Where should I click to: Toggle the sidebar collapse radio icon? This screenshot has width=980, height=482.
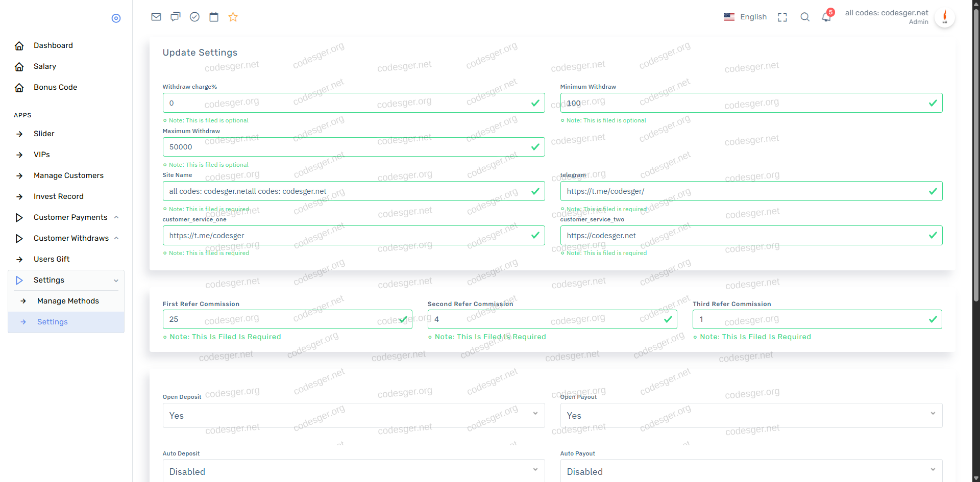coord(116,18)
